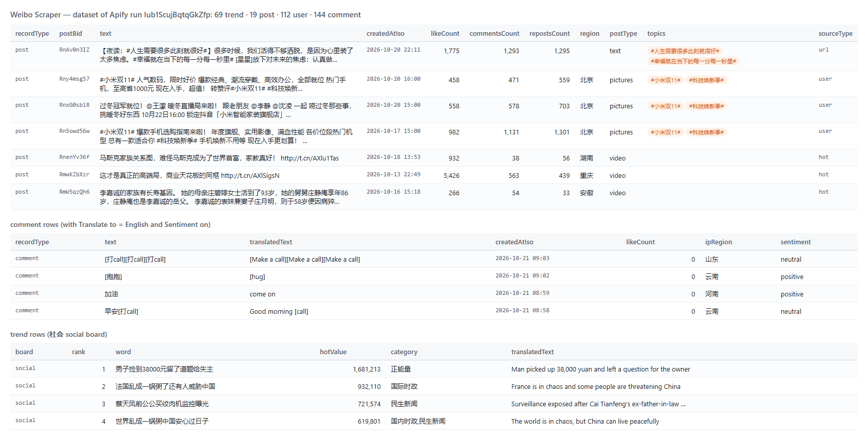Select trend word 男子捡到38000元留了道题给失主
This screenshot has height=439, width=868.
click(164, 369)
